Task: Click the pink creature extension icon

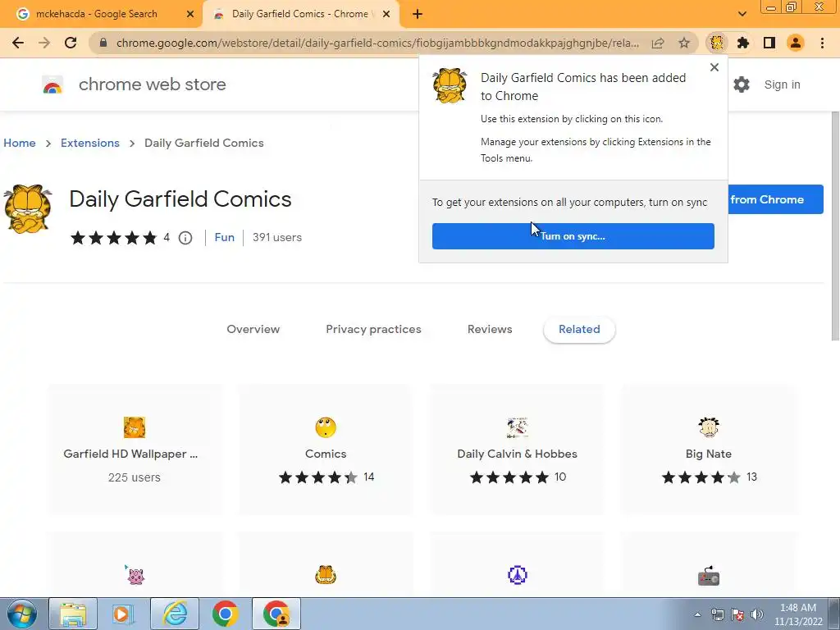Action: [135, 575]
